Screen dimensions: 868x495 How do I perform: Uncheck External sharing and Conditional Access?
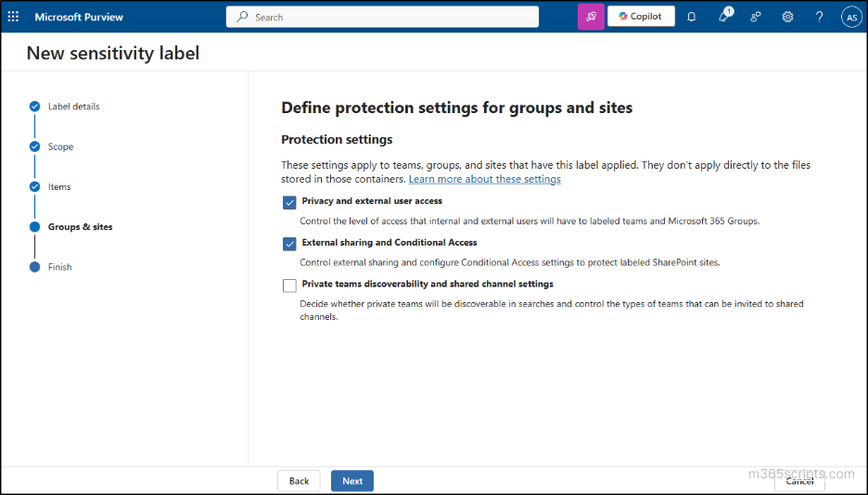pos(289,244)
